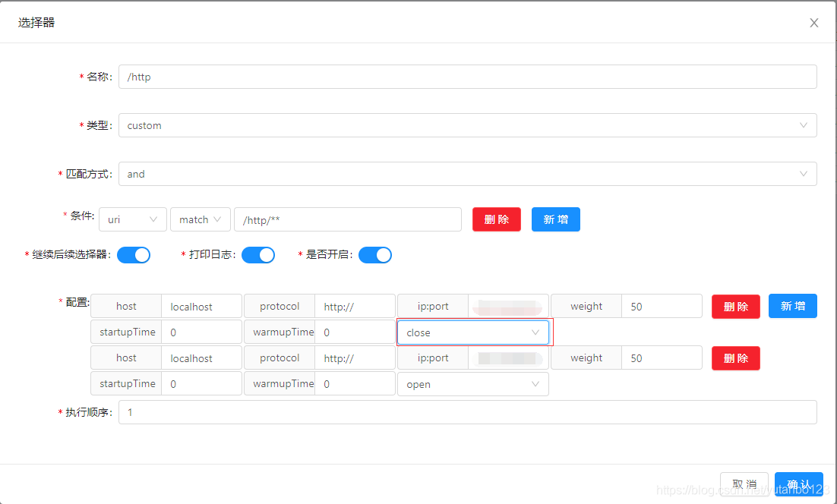This screenshot has width=837, height=504.
Task: Click the first config host field localhost
Action: tap(201, 306)
